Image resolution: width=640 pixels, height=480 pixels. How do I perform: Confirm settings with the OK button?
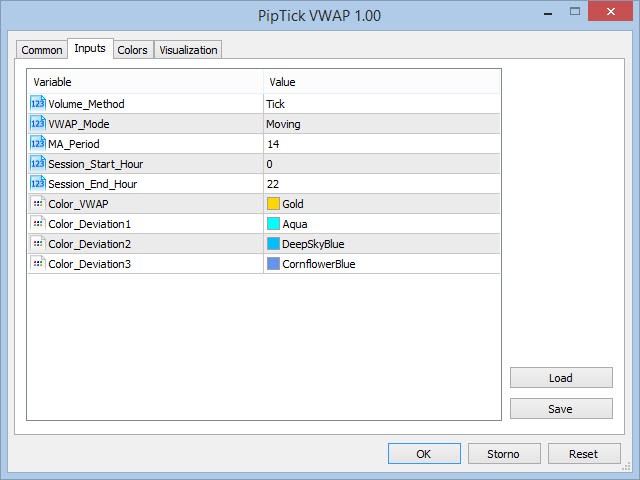(424, 453)
